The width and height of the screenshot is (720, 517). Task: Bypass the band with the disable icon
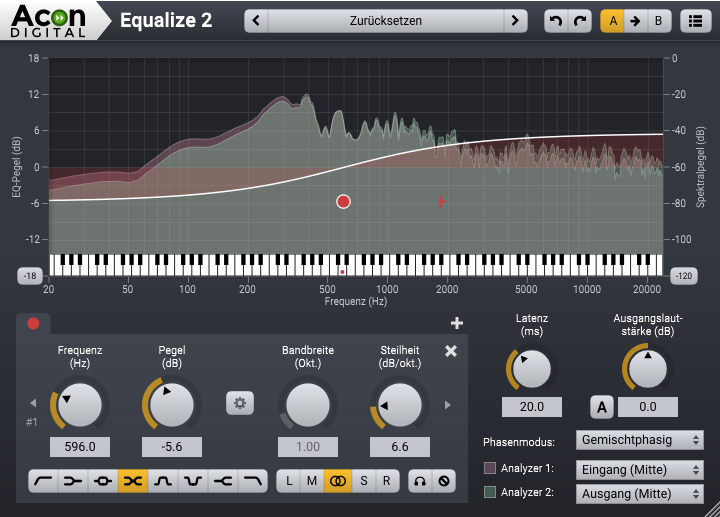pos(445,481)
